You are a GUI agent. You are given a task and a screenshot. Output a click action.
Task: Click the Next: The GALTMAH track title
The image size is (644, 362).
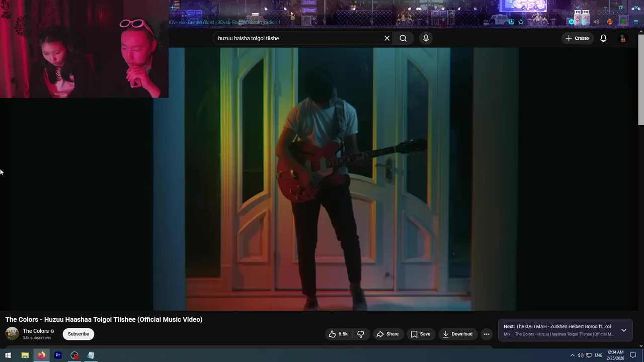[563, 326]
